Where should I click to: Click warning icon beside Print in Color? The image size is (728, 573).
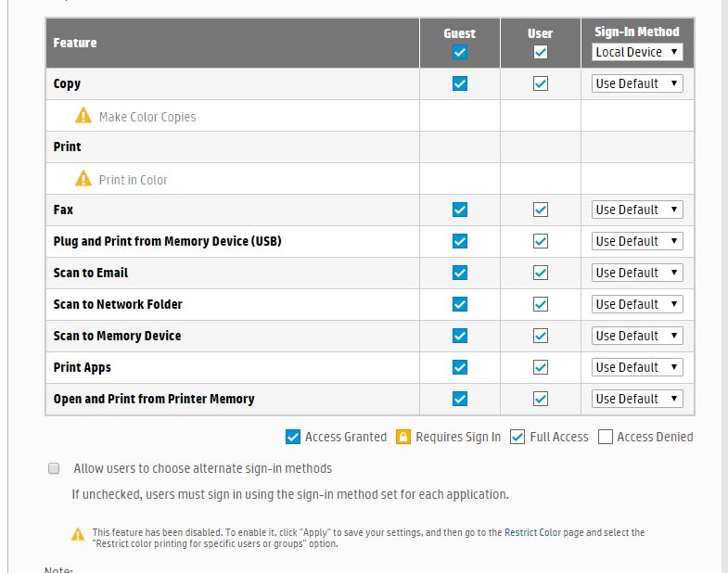pyautogui.click(x=83, y=178)
